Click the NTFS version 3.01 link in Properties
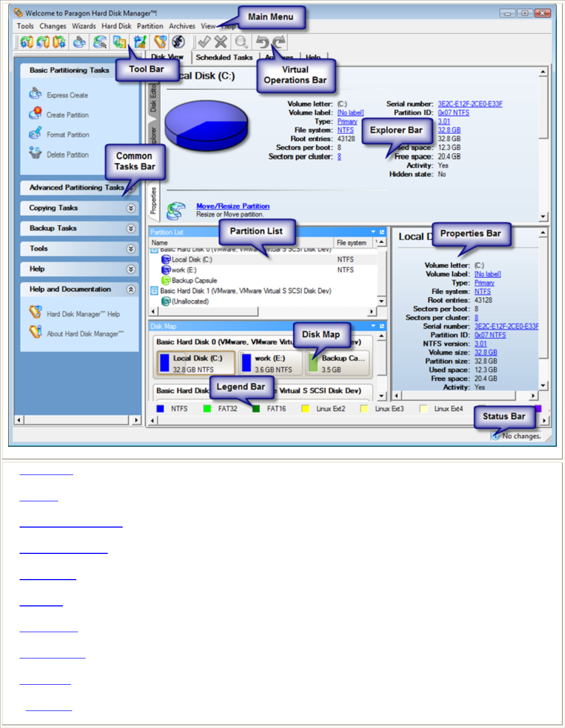Screen dimensions: 565x728 click(x=480, y=344)
